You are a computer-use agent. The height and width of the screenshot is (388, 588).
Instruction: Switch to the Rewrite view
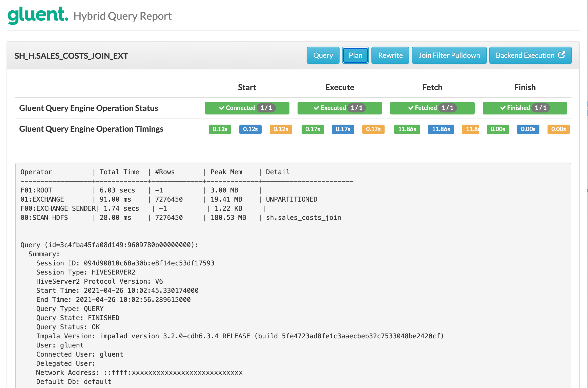[390, 55]
